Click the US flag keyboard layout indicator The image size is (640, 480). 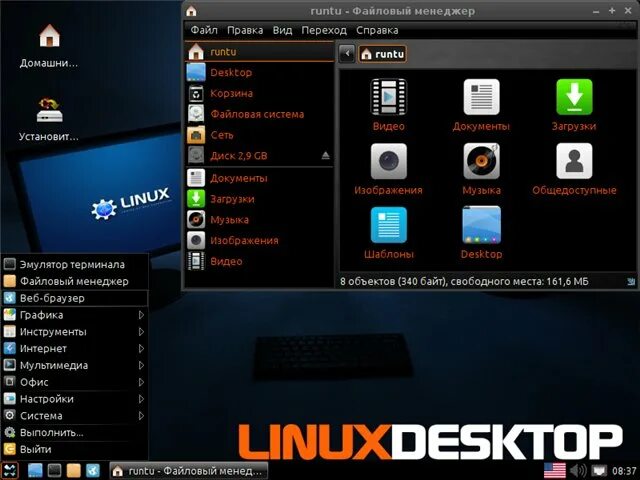555,471
